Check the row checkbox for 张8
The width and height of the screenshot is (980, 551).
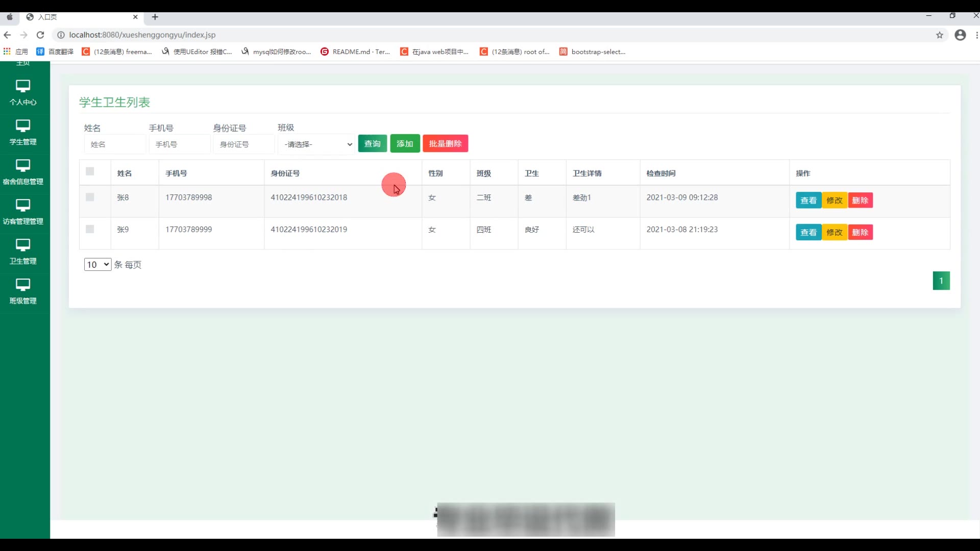[x=90, y=197]
